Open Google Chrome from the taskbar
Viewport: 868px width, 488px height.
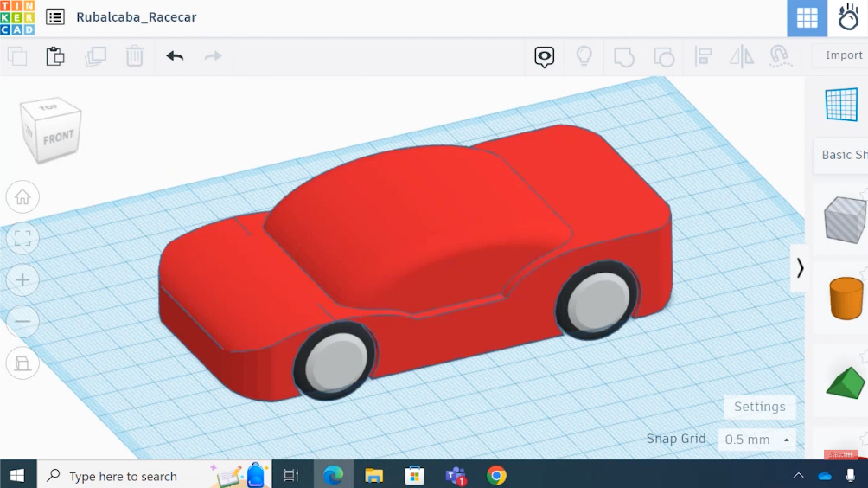tap(496, 475)
